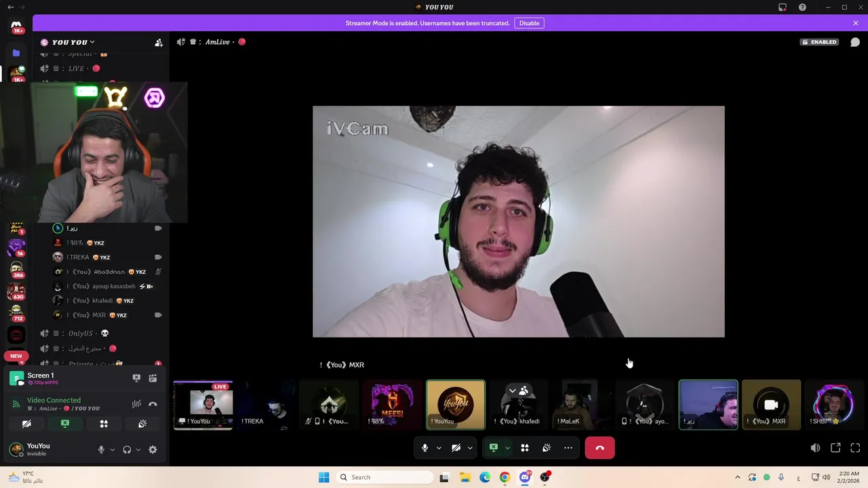
Task: Expand microphone options in call control bar
Action: tap(439, 448)
